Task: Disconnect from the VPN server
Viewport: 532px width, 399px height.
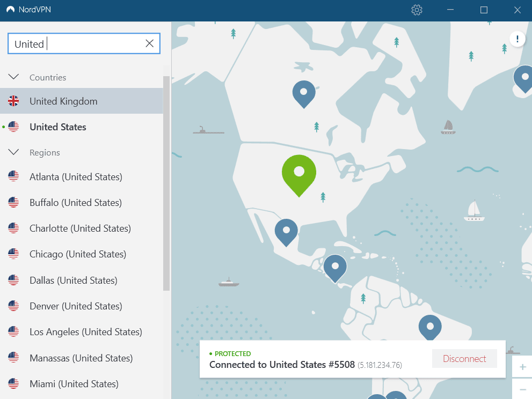Action: [x=464, y=359]
